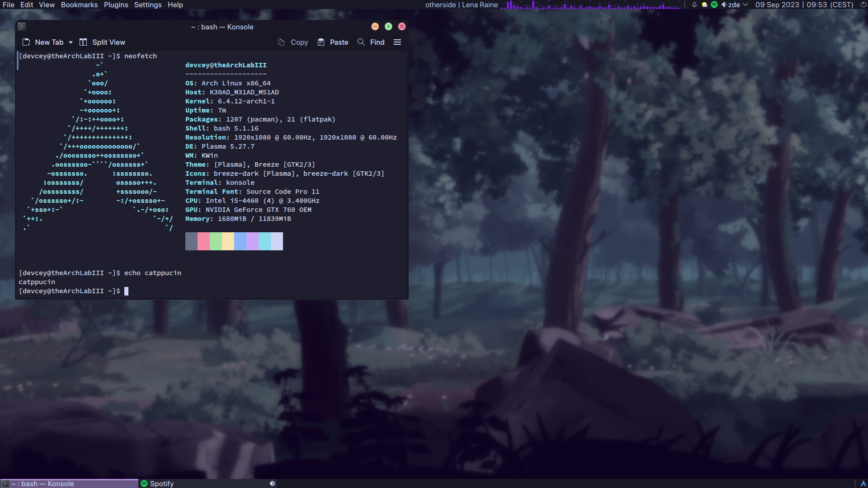Click the purple color block in neofetch palette
Viewport: 868px width, 488px height.
tap(252, 241)
